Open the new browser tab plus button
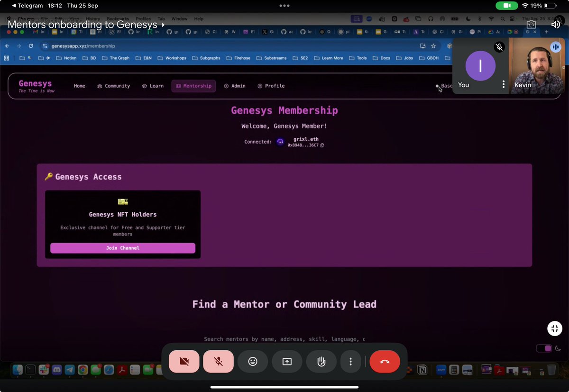 [547, 32]
